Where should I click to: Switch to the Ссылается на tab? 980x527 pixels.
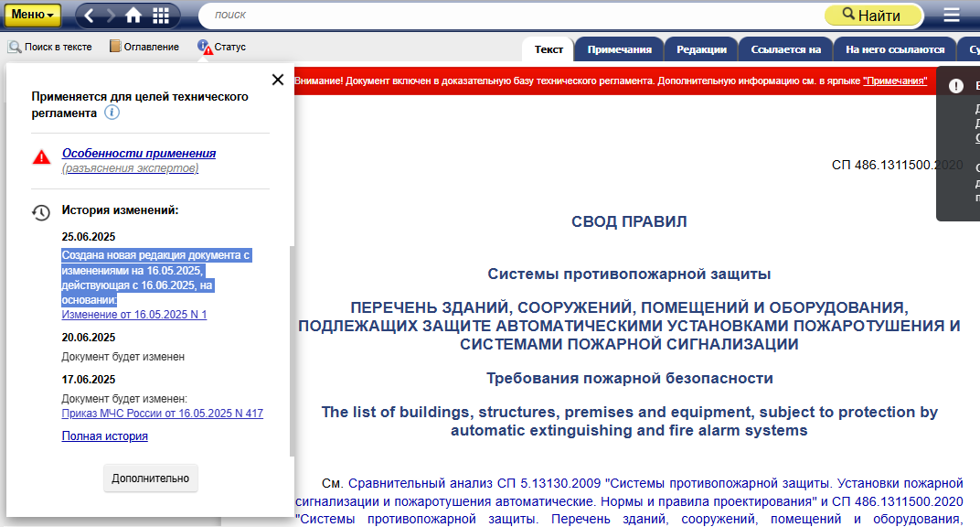(x=785, y=49)
